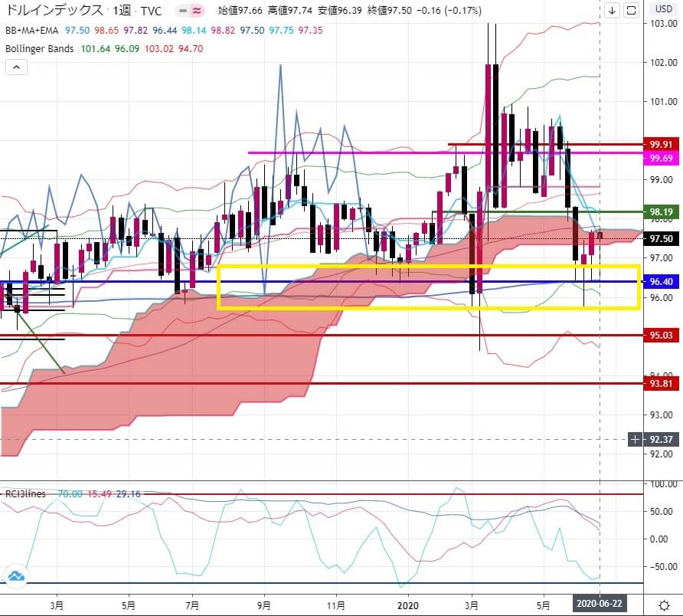Click the red 99.91 price label
The width and height of the screenshot is (683, 616).
pyautogui.click(x=661, y=144)
